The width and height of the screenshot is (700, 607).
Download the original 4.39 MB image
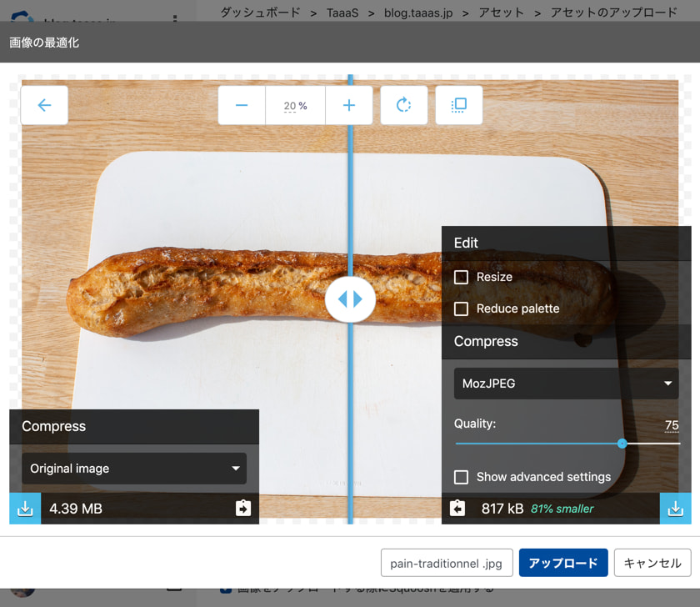(x=25, y=509)
